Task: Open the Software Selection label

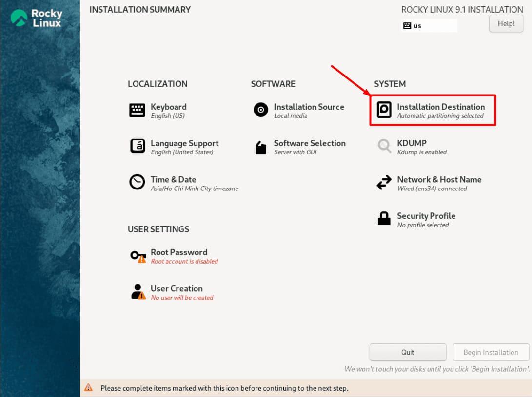Action: [310, 143]
